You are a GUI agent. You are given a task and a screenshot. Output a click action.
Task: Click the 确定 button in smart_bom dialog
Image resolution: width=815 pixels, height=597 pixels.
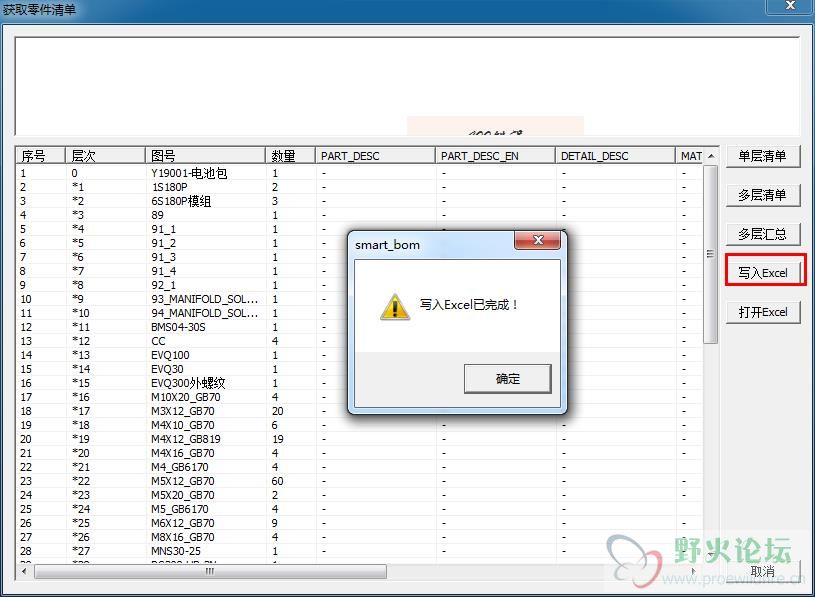click(507, 379)
